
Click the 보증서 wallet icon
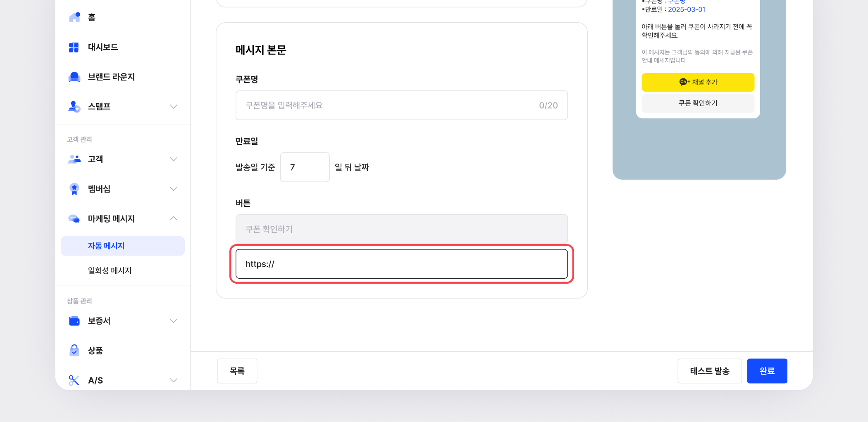pos(74,321)
